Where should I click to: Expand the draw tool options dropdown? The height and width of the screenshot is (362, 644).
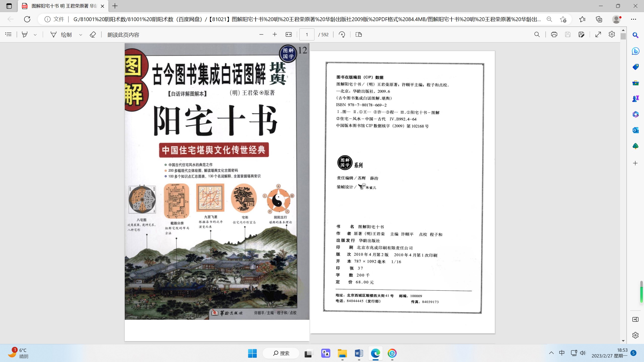(81, 35)
